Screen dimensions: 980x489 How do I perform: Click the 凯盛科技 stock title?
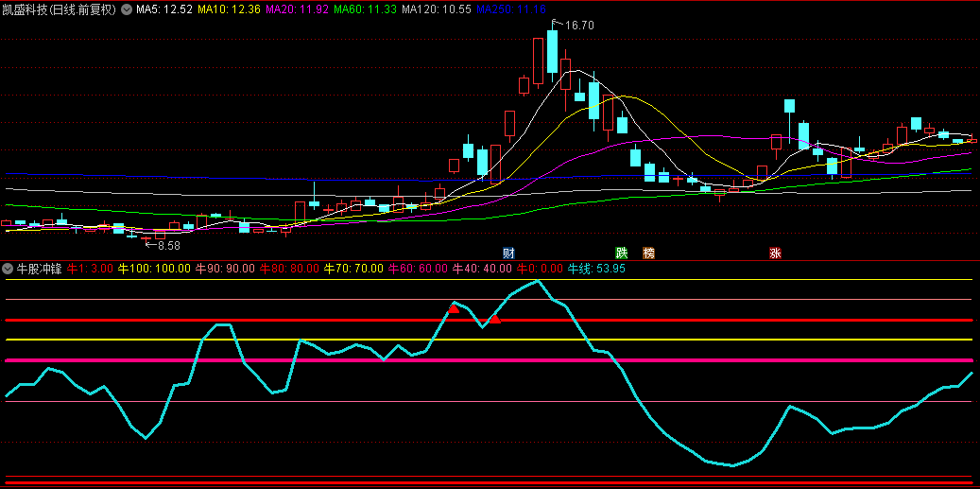tap(59, 9)
